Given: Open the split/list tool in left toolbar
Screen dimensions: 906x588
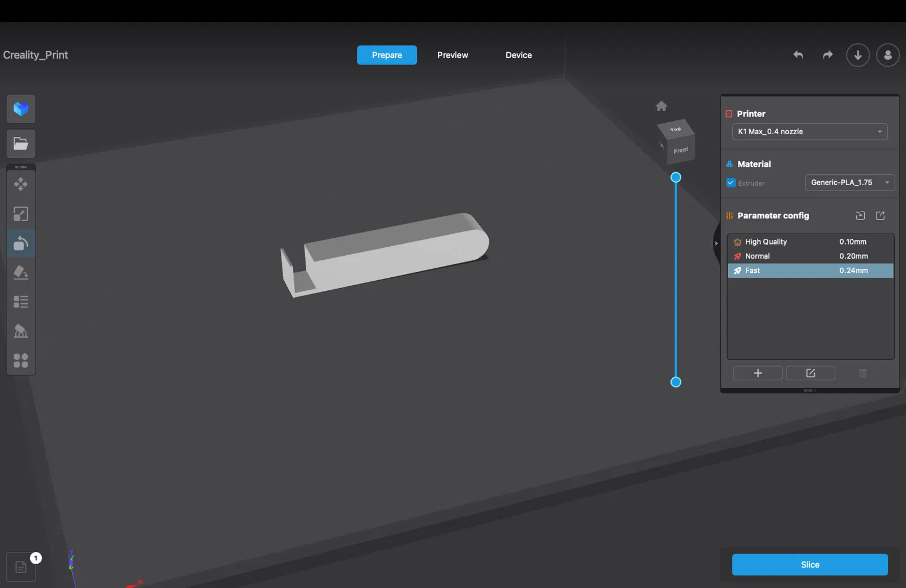Looking at the screenshot, I should [x=21, y=302].
